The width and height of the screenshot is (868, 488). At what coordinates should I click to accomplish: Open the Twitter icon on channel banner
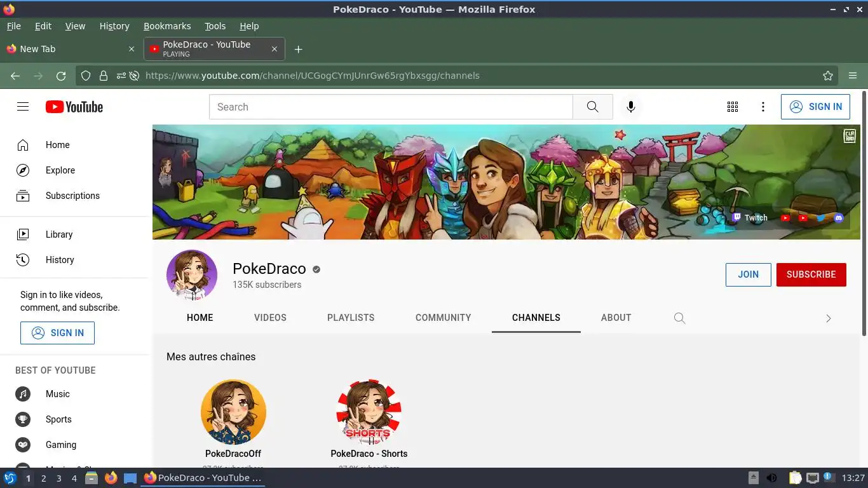tap(821, 217)
